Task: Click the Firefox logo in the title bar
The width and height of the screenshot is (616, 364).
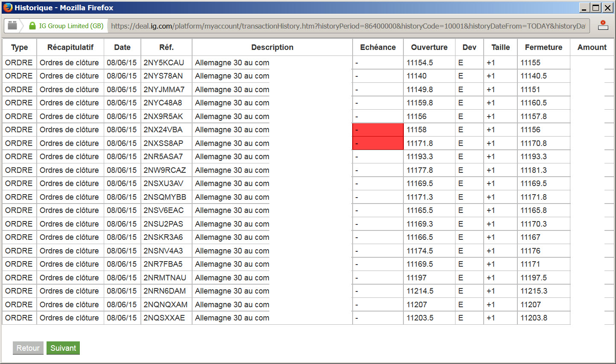Action: [8, 7]
